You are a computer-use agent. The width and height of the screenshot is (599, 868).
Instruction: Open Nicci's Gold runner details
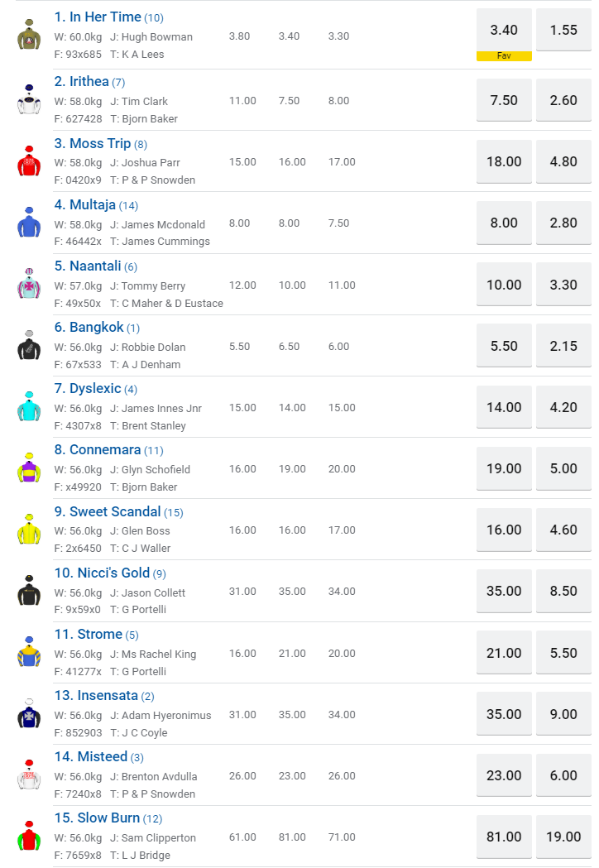click(113, 573)
